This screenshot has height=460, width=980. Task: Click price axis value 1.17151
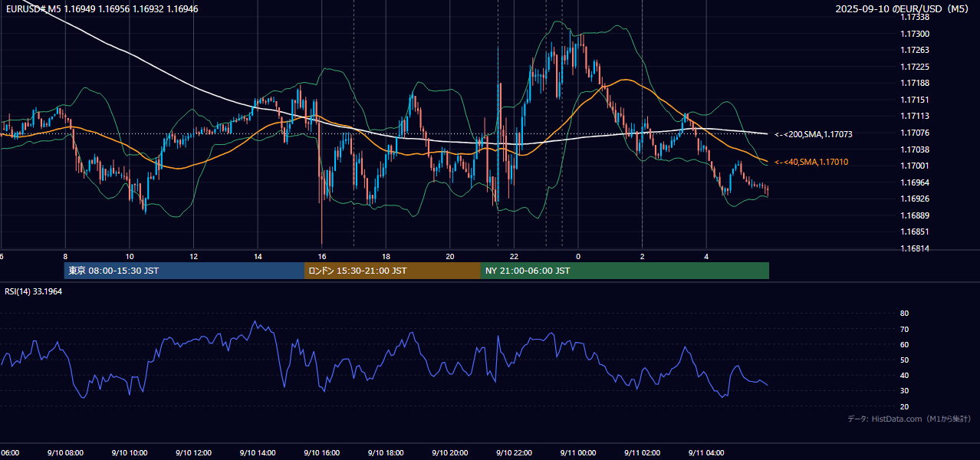(x=914, y=100)
